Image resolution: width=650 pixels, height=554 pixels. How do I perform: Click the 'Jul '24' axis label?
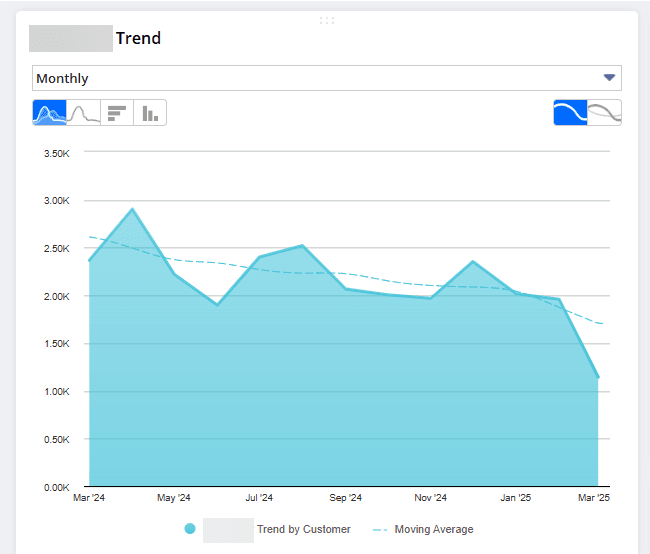coord(259,498)
